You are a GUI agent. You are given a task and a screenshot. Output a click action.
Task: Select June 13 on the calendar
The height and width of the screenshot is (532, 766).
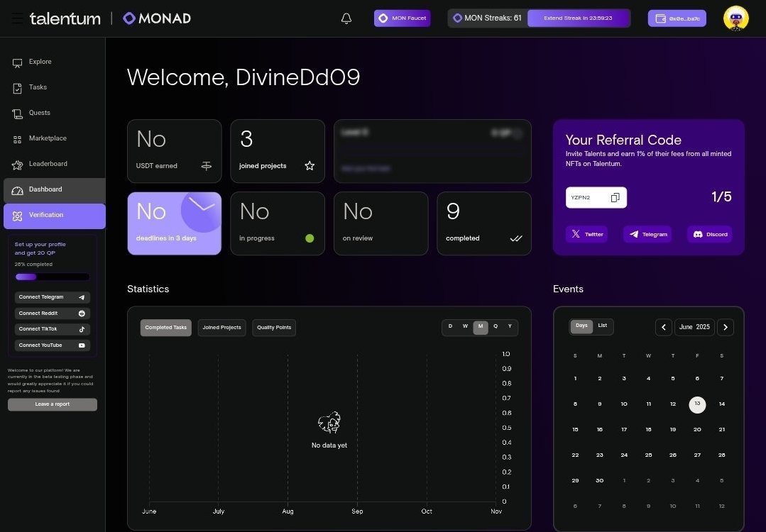point(697,404)
